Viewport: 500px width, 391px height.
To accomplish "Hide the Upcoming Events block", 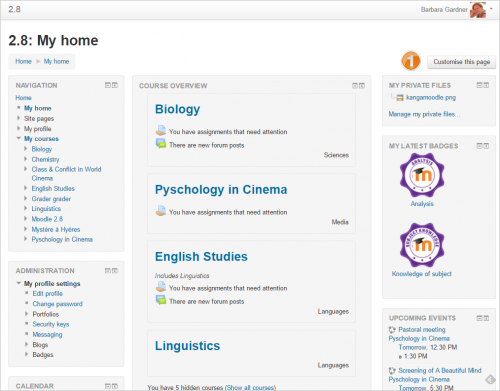I will 479,318.
